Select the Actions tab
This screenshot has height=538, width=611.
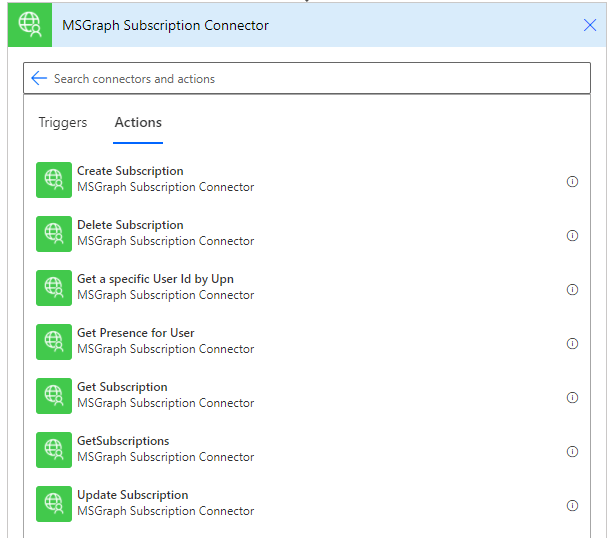click(x=138, y=122)
